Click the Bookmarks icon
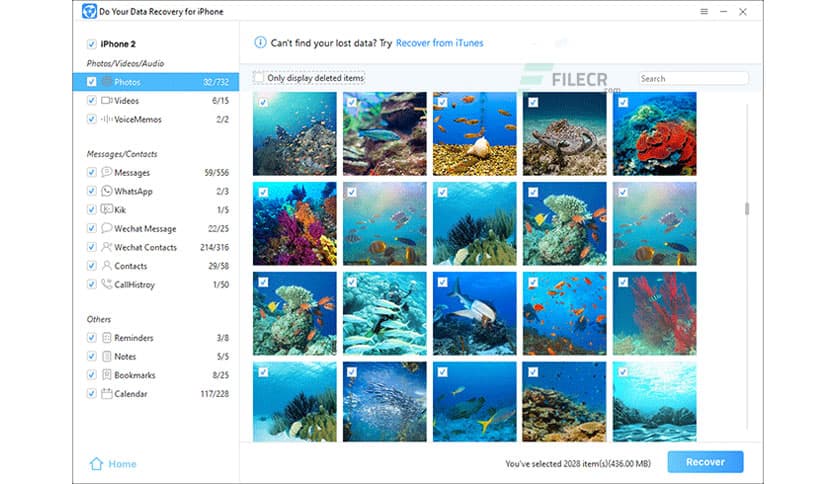The height and width of the screenshot is (484, 836). click(107, 375)
